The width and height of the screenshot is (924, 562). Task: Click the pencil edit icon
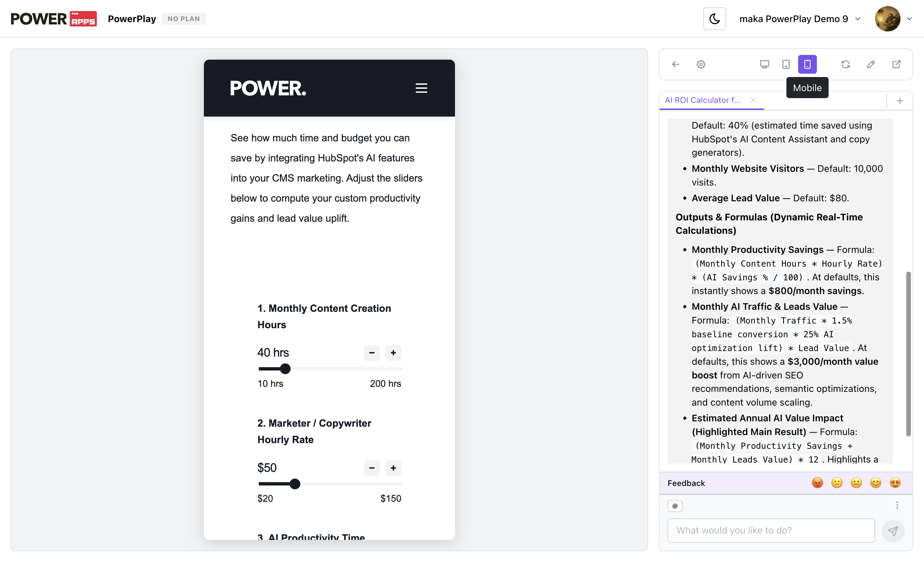[871, 65]
